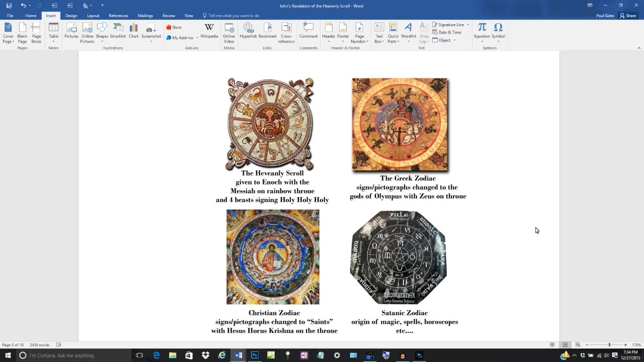This screenshot has width=644, height=362.
Task: Save the document from Quick Access toolbar
Action: (9, 6)
